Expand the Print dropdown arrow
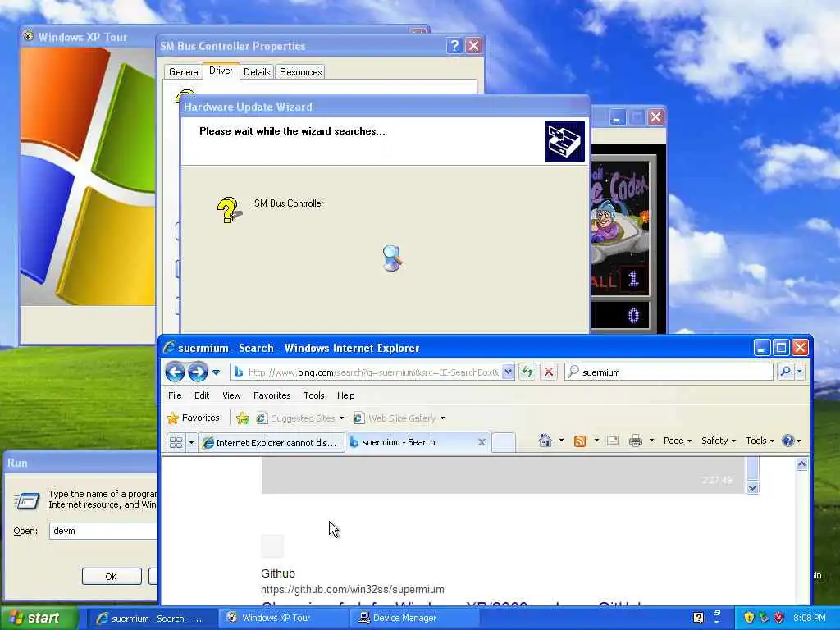The width and height of the screenshot is (840, 630). pos(651,441)
